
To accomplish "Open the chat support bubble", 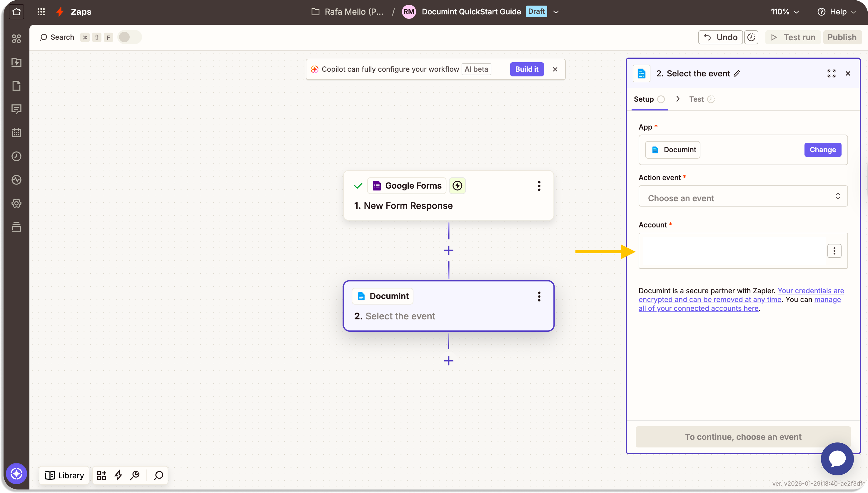I will pos(837,459).
